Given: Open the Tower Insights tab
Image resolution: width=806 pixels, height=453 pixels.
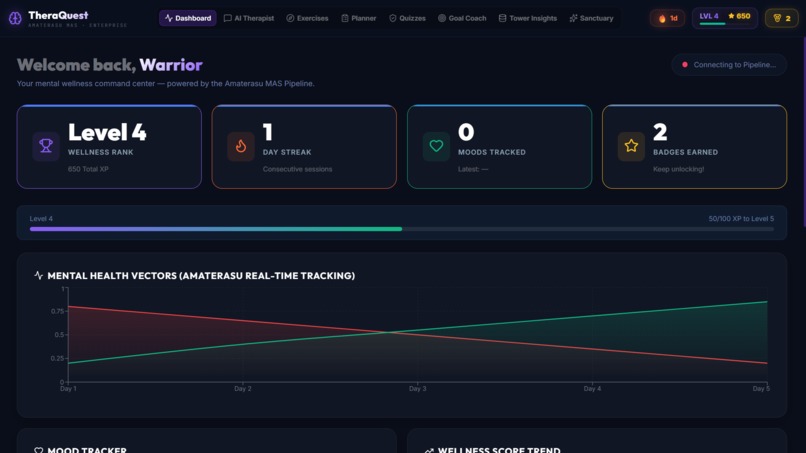Looking at the screenshot, I should 527,18.
